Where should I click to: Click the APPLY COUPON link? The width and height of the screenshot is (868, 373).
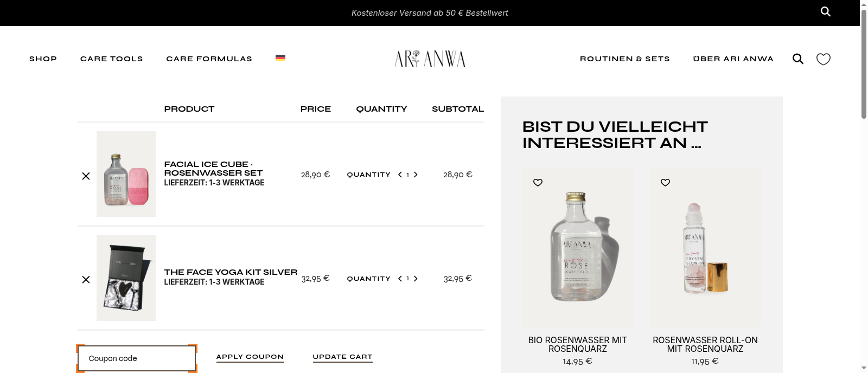tap(250, 357)
